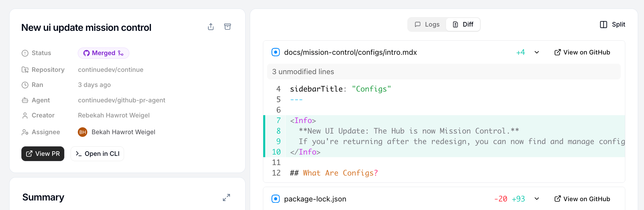
Task: Toggle the package-lock.json file checkbox
Action: (276, 199)
